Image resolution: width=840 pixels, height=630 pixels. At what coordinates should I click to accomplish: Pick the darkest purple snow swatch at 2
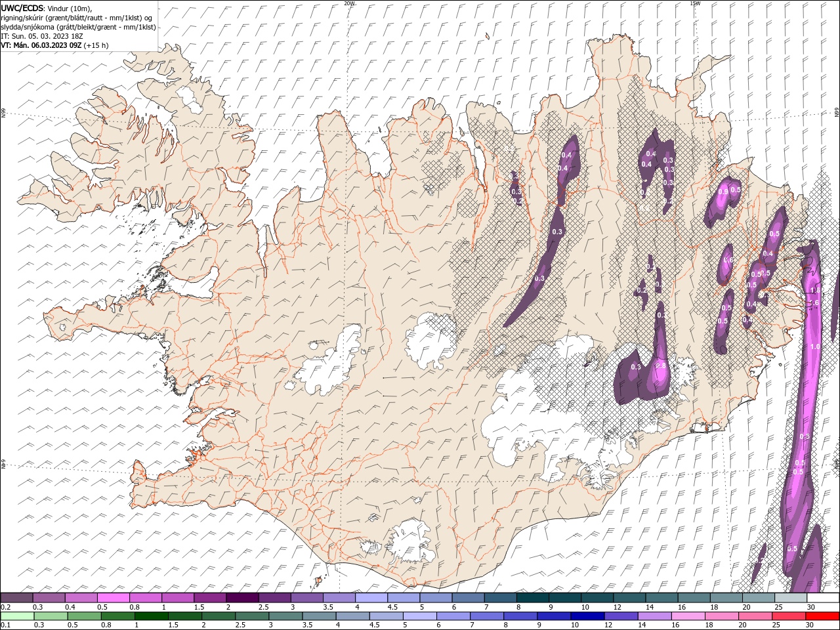(242, 598)
